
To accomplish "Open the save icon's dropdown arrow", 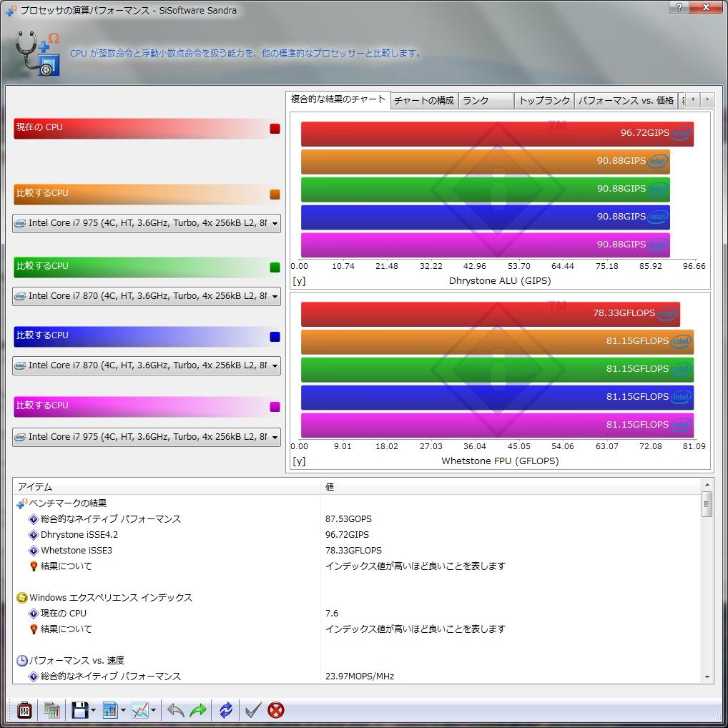I will [93, 710].
